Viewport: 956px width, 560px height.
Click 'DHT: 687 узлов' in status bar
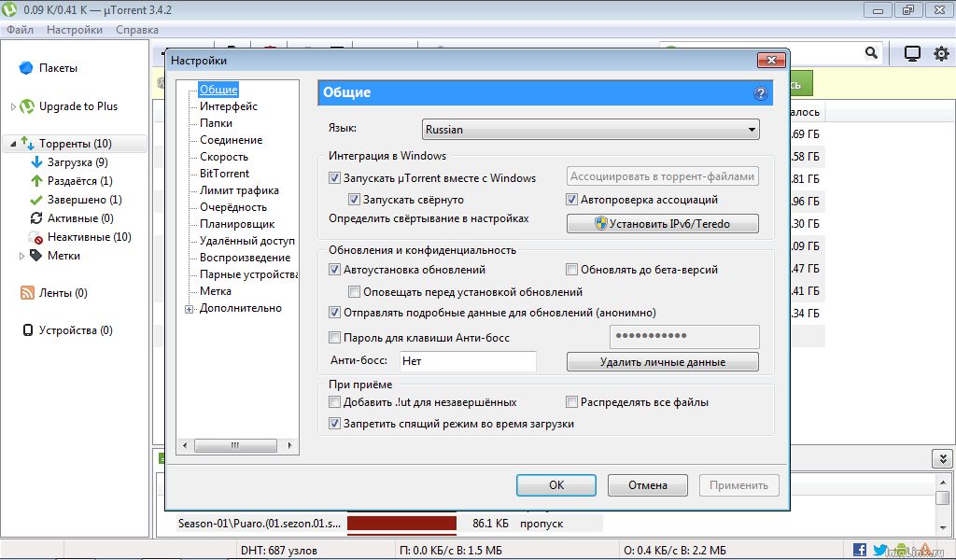278,551
